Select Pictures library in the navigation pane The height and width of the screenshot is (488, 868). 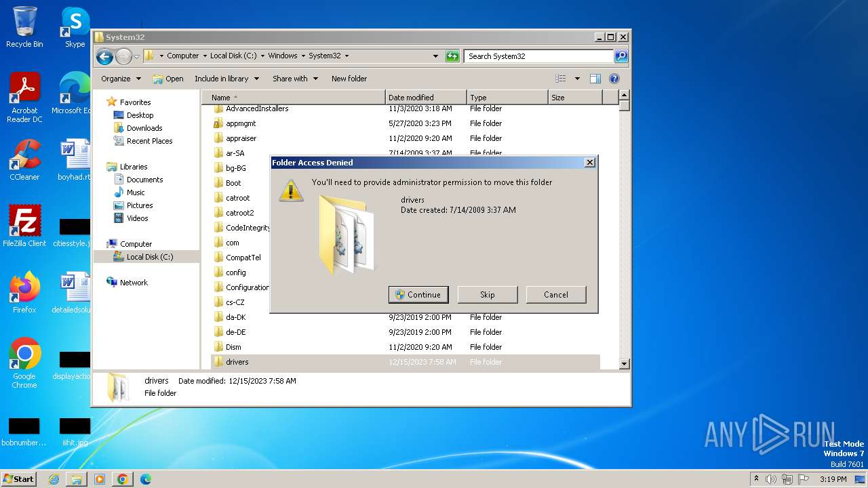pyautogui.click(x=140, y=205)
